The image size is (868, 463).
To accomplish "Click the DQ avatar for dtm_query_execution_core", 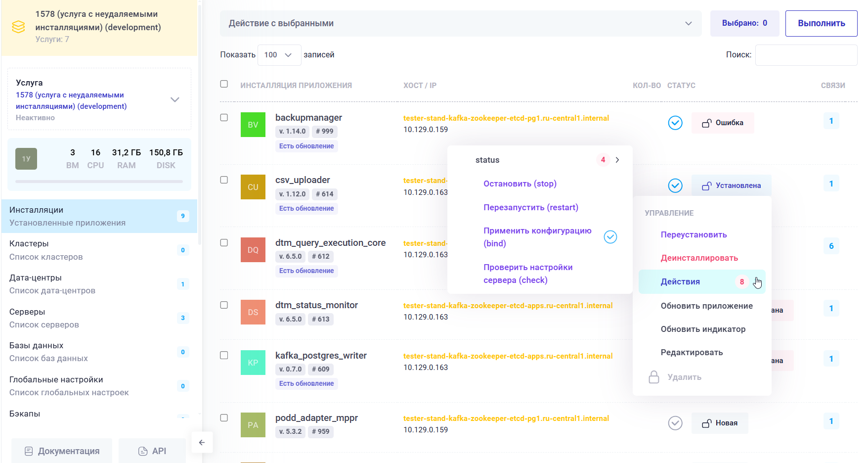I will 253,250.
